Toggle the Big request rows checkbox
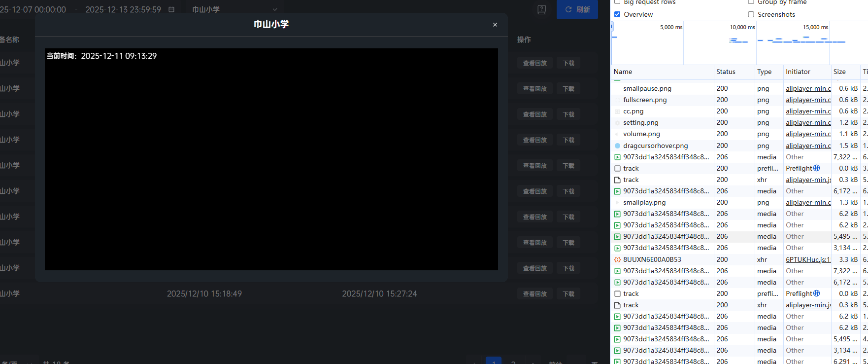 click(617, 2)
